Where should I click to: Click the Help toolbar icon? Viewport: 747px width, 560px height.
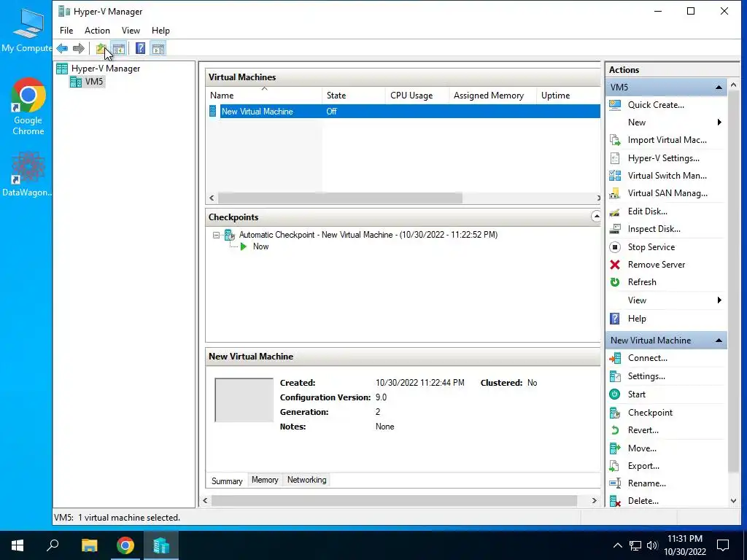tap(140, 48)
